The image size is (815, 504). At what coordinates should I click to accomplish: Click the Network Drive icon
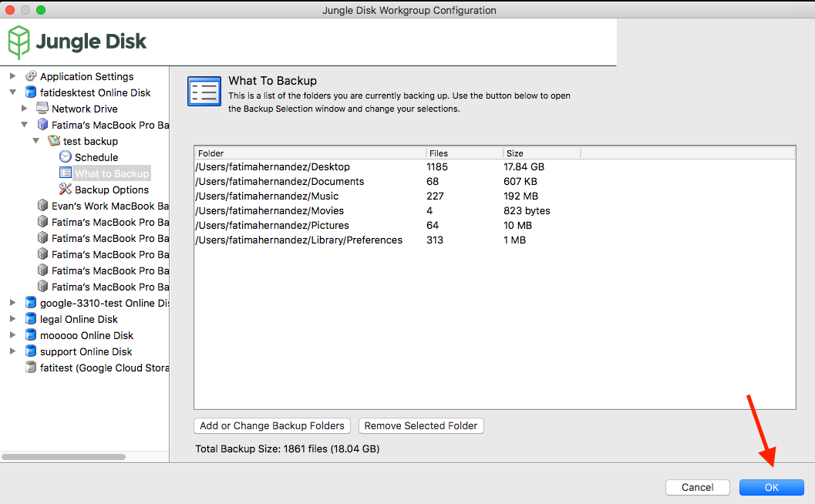pyautogui.click(x=42, y=109)
